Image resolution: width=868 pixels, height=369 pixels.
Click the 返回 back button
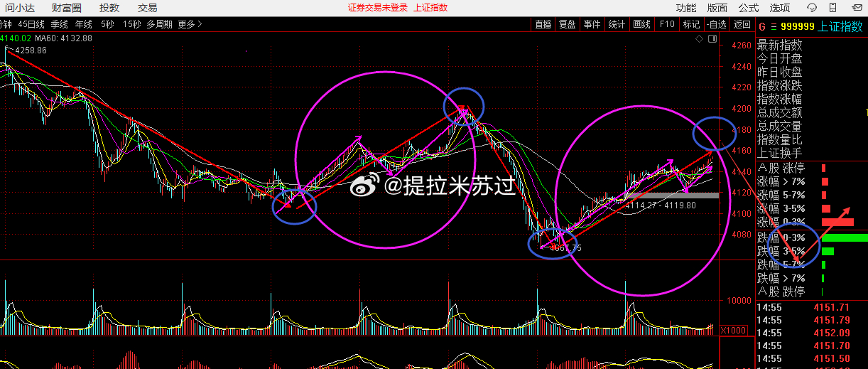pyautogui.click(x=742, y=24)
